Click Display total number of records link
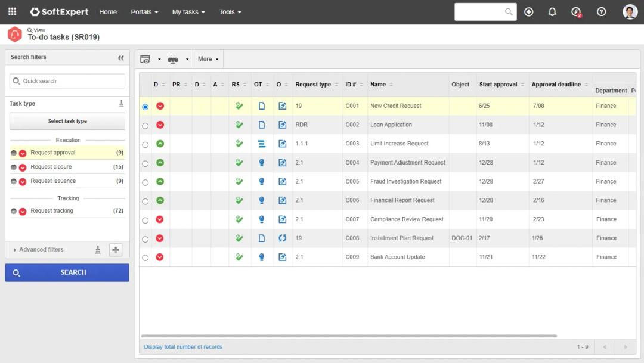Viewport: 644px width, 363px height. 183,347
